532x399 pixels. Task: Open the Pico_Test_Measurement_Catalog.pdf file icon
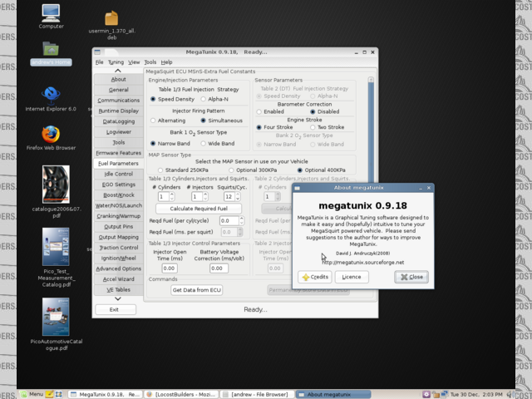click(56, 246)
